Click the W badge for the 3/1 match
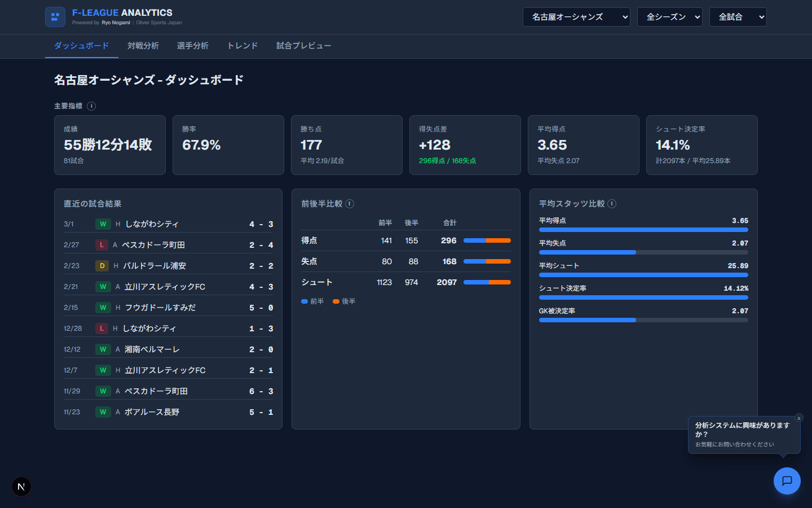 point(103,224)
